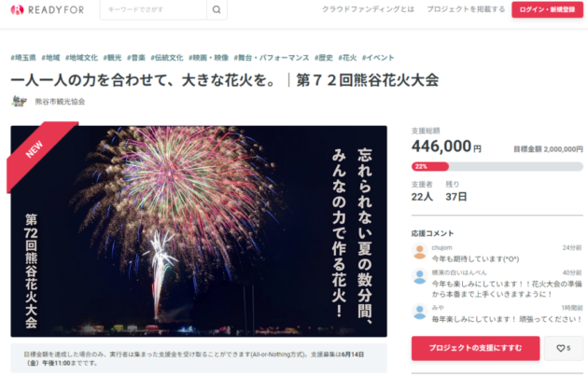The height and width of the screenshot is (376, 588).
Task: Click みや's commenter avatar
Action: point(420,312)
